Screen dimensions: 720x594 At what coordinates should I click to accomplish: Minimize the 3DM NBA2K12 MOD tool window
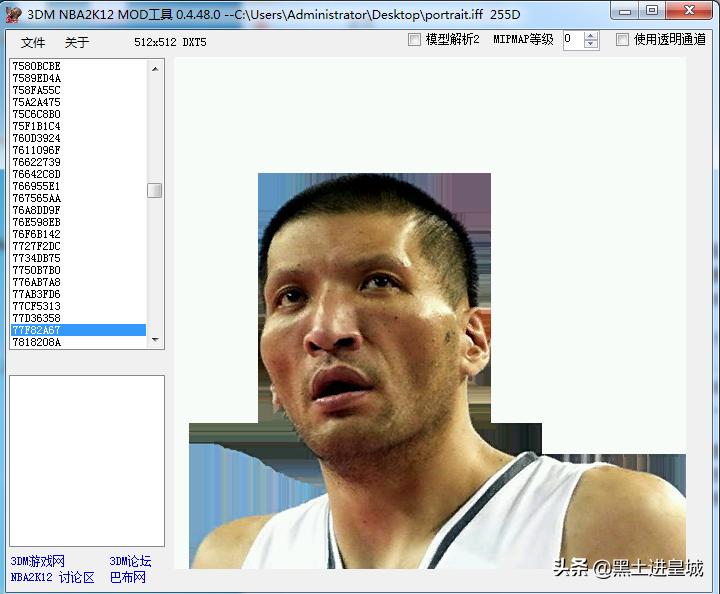[625, 11]
